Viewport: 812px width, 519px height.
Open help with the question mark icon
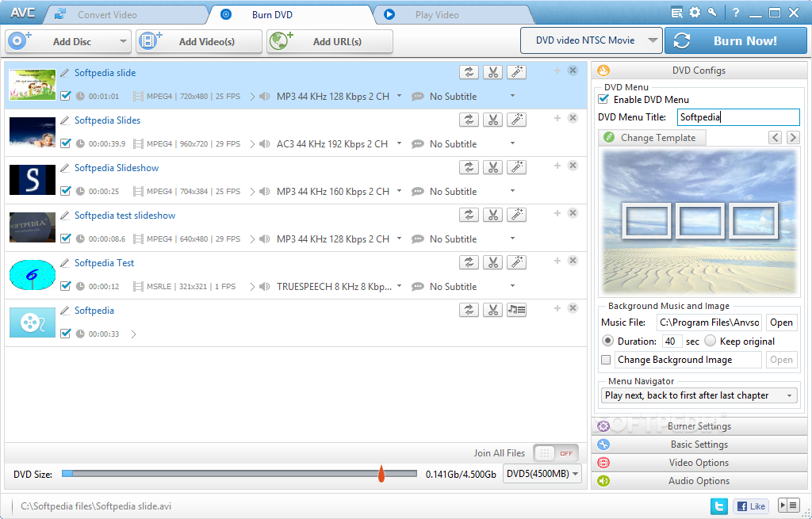(x=736, y=13)
